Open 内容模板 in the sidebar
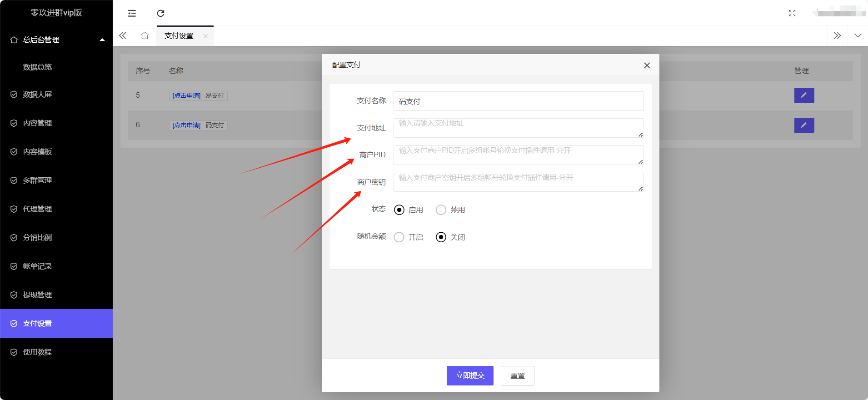Viewport: 868px width, 400px height. click(56, 152)
